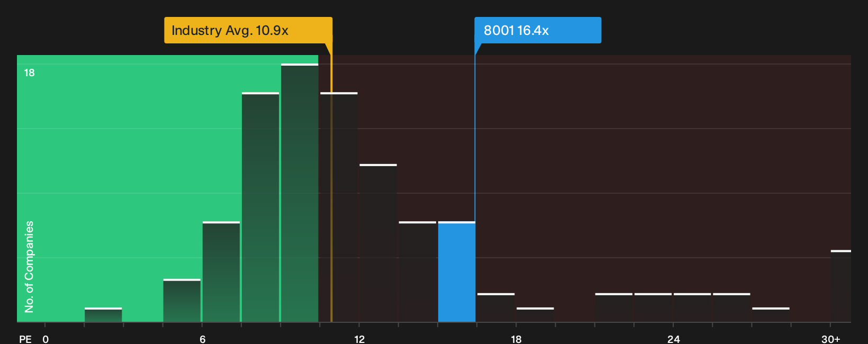Select the highlighted blue histogram bar
This screenshot has height=344, width=868.
click(x=457, y=271)
